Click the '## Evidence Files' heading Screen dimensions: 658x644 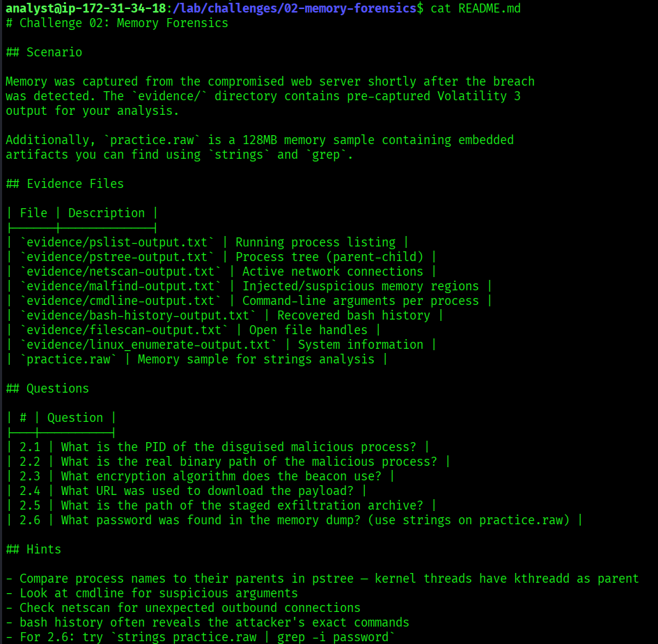coord(65,184)
